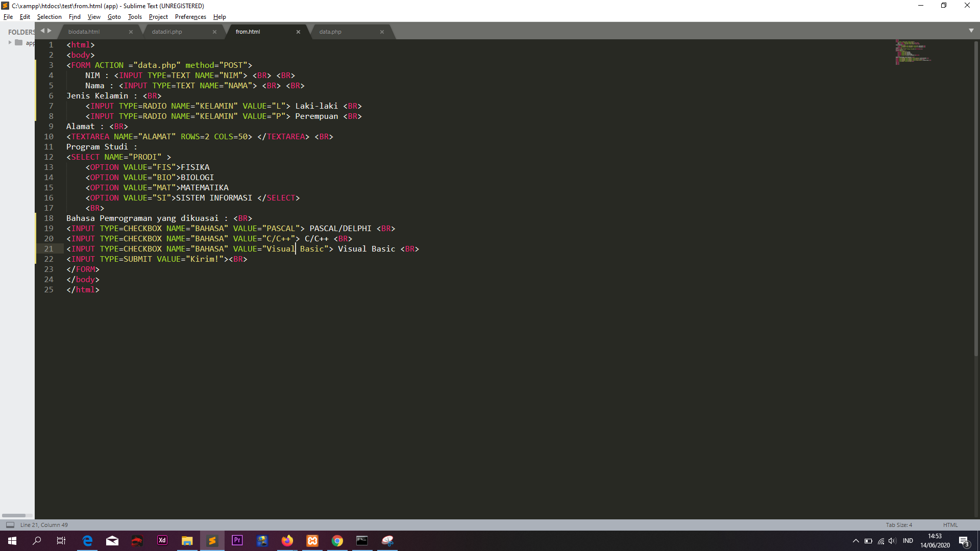Open Windows taskbar search
The width and height of the screenshot is (980, 551).
[x=37, y=541]
